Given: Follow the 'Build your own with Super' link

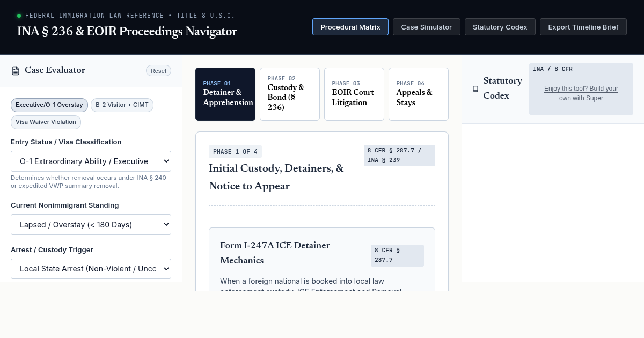Looking at the screenshot, I should (581, 93).
